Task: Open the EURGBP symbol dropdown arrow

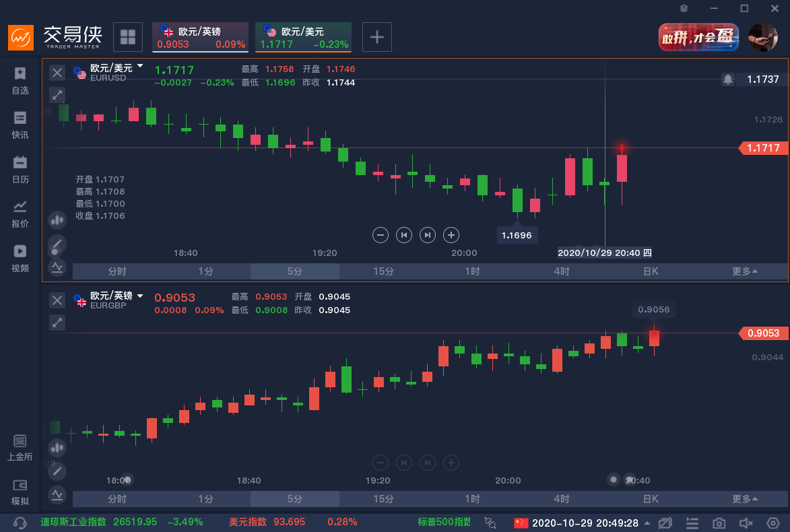Action: 140,296
